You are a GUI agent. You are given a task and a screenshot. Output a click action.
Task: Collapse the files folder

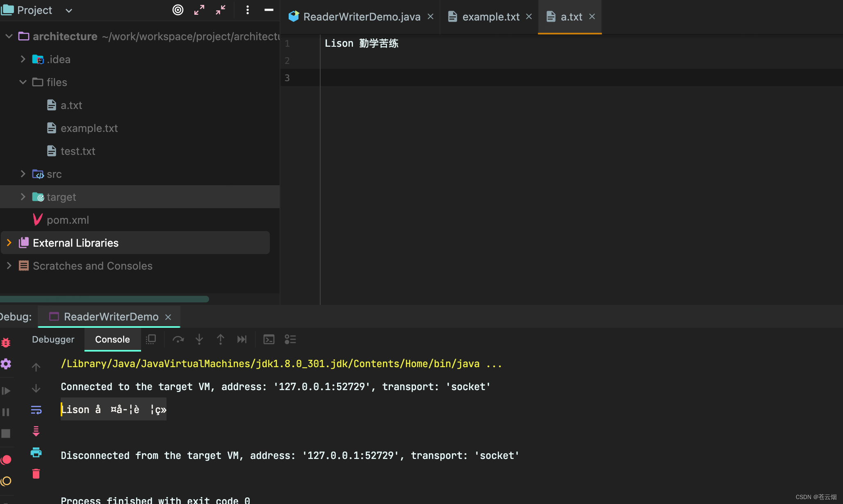(23, 82)
